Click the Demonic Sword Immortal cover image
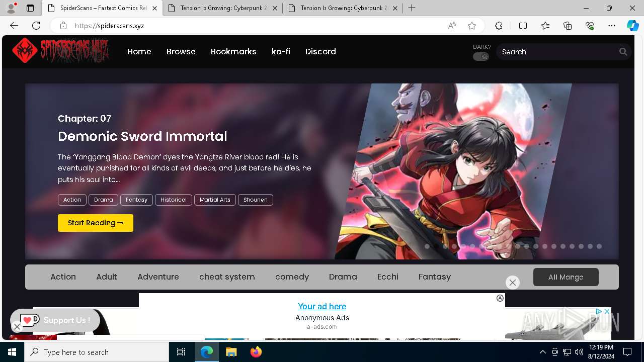 (x=453, y=171)
